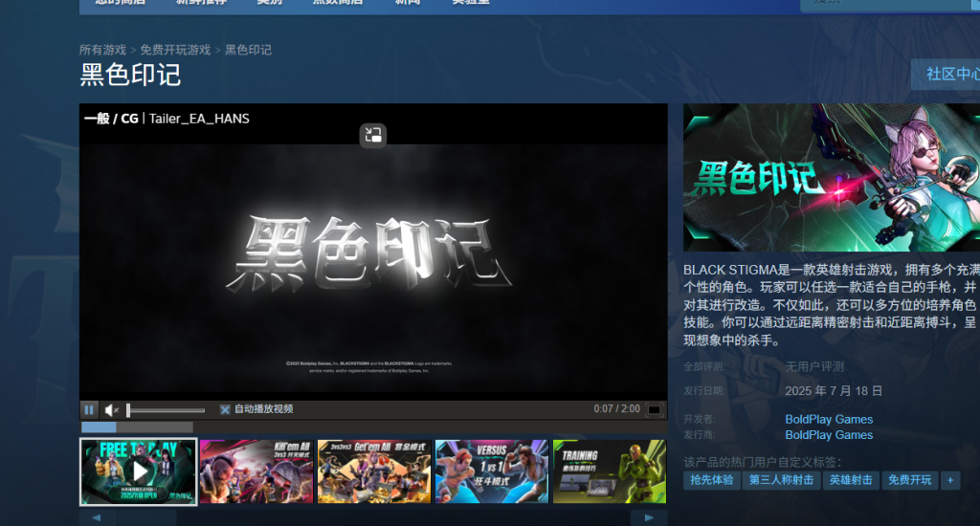
Task: Open publisher BoldPlay Games link
Action: 829,435
